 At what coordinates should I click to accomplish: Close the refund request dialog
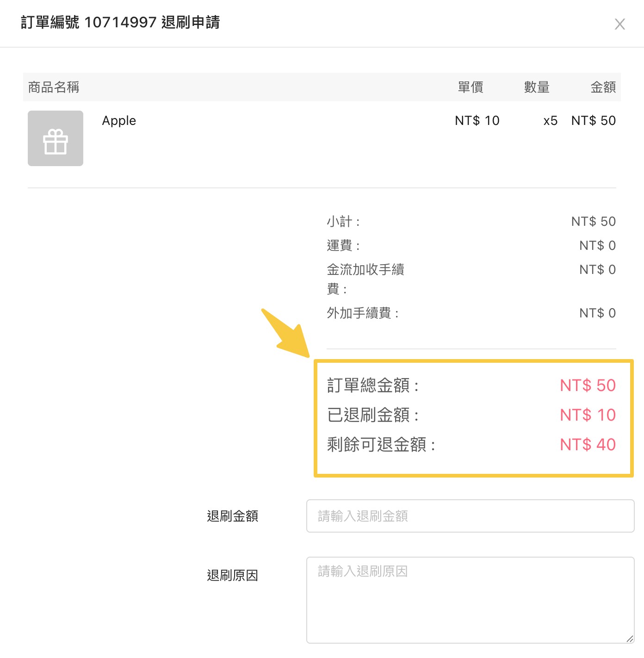pos(619,24)
